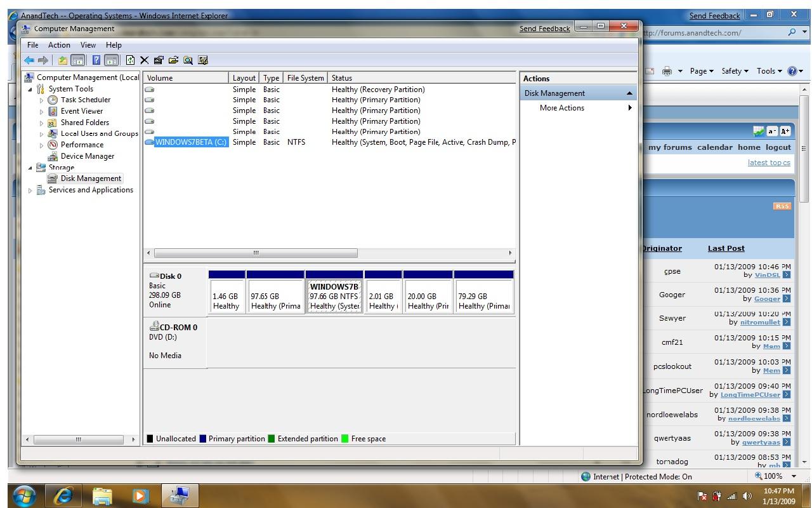
Task: Collapse the Storage node
Action: [30, 168]
